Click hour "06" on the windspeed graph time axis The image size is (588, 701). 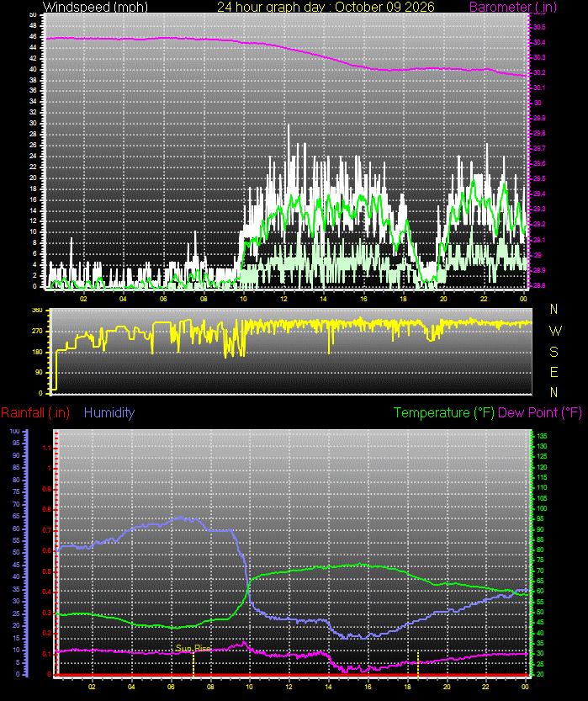[x=163, y=299]
